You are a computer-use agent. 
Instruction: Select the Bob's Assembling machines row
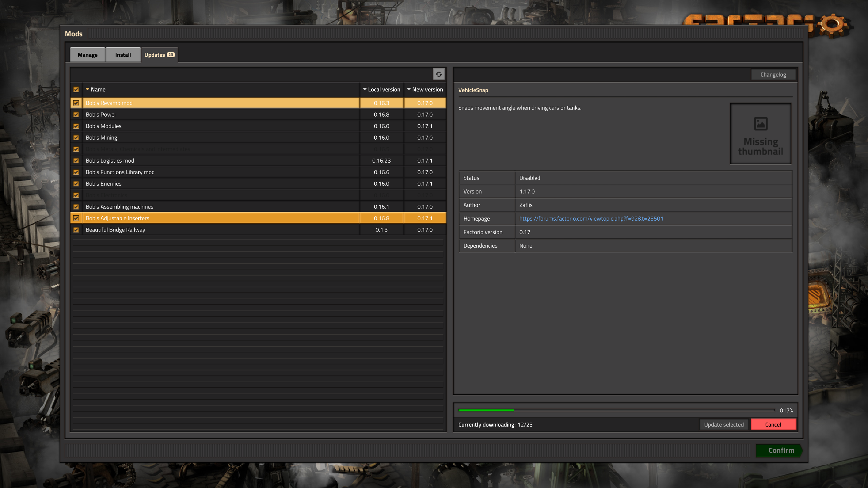click(258, 207)
